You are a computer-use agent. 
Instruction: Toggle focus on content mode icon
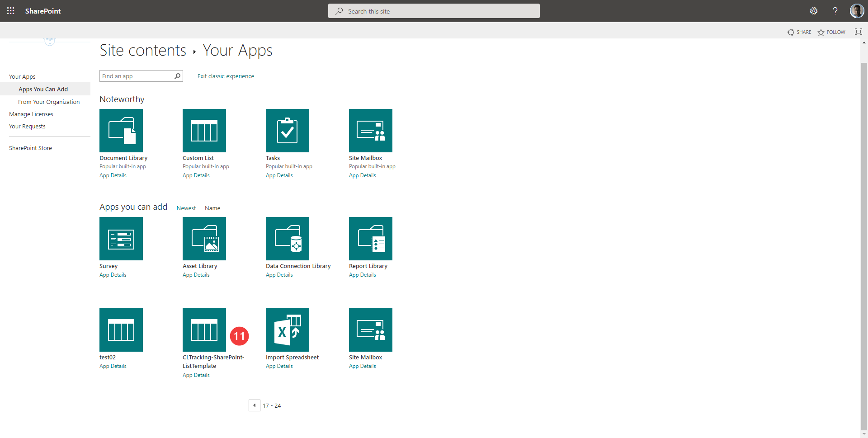[x=859, y=32]
